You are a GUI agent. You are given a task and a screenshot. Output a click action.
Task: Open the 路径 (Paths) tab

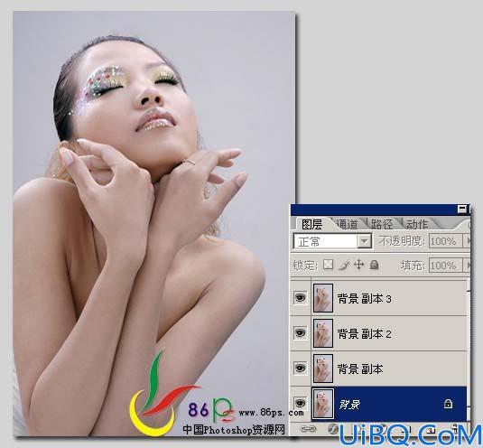382,224
